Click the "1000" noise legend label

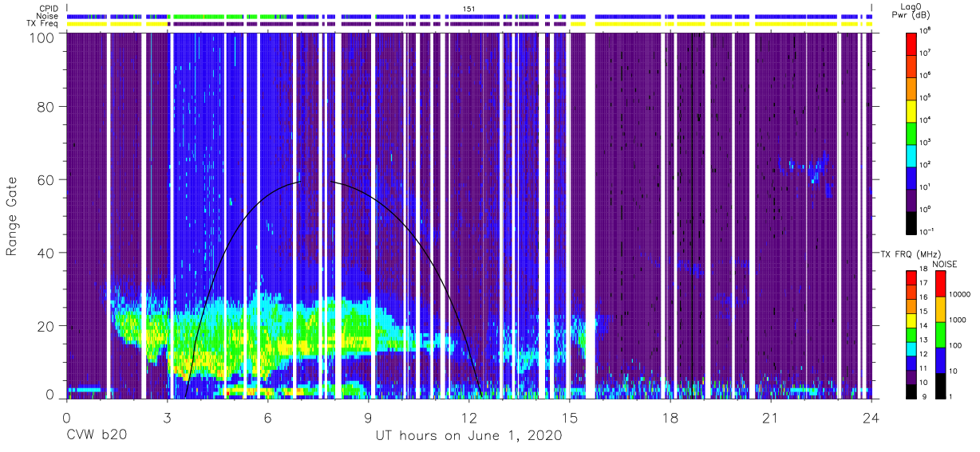959,320
